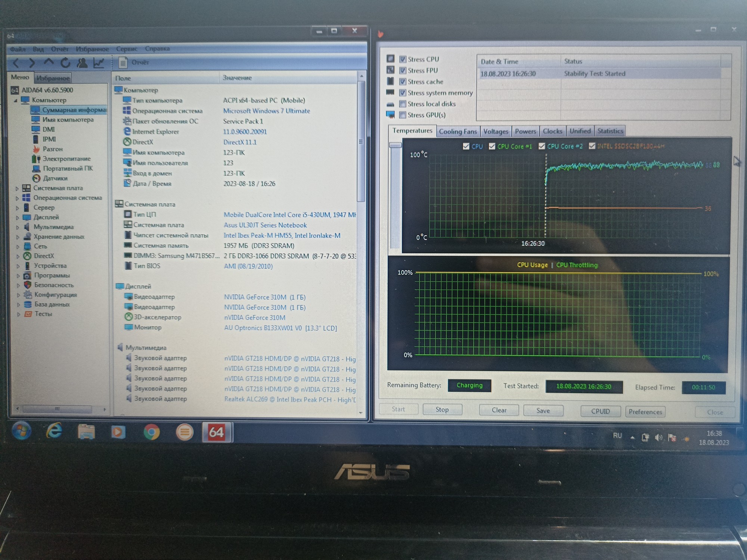This screenshot has height=560, width=747.
Task: Uncheck Stress CPU checkbox
Action: (x=403, y=59)
